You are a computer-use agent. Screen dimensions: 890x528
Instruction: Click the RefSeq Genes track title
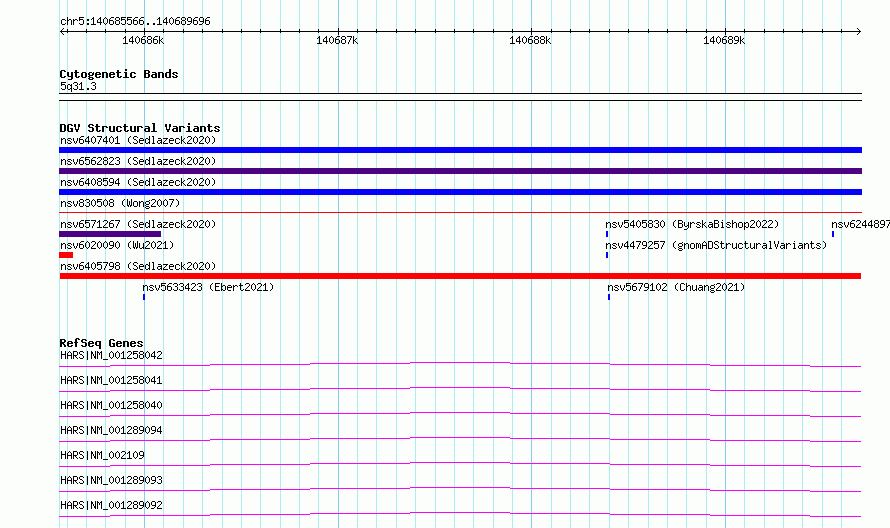(101, 343)
